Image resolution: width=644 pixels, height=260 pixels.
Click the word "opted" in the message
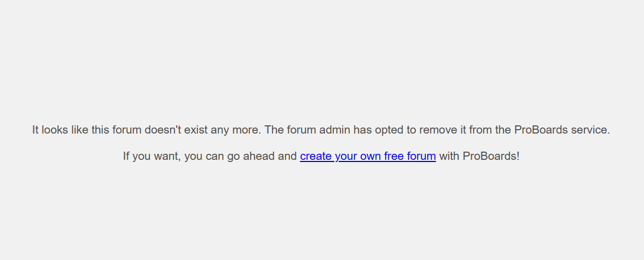click(389, 130)
